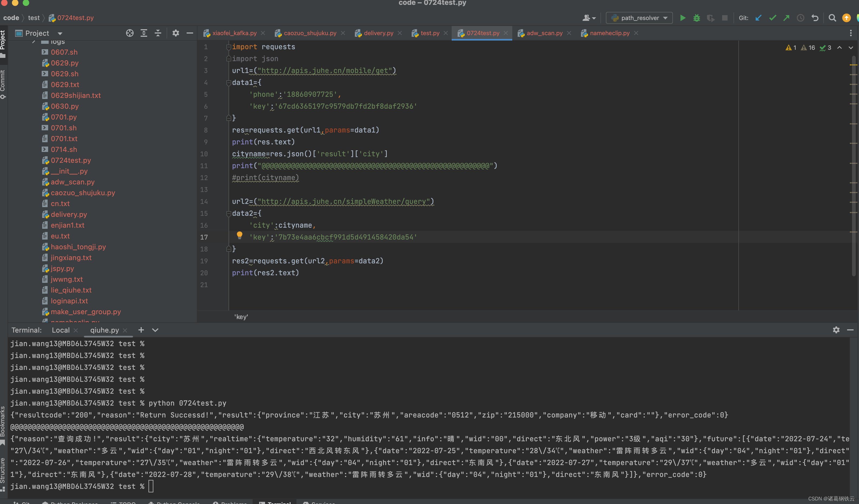Add a new terminal session with plus button
Screen dimensions: 859x504
click(x=141, y=330)
